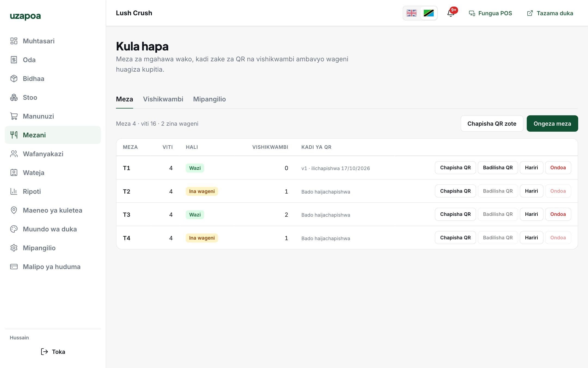588x368 pixels.
Task: Click the Tazama duka external link icon
Action: pos(530,13)
